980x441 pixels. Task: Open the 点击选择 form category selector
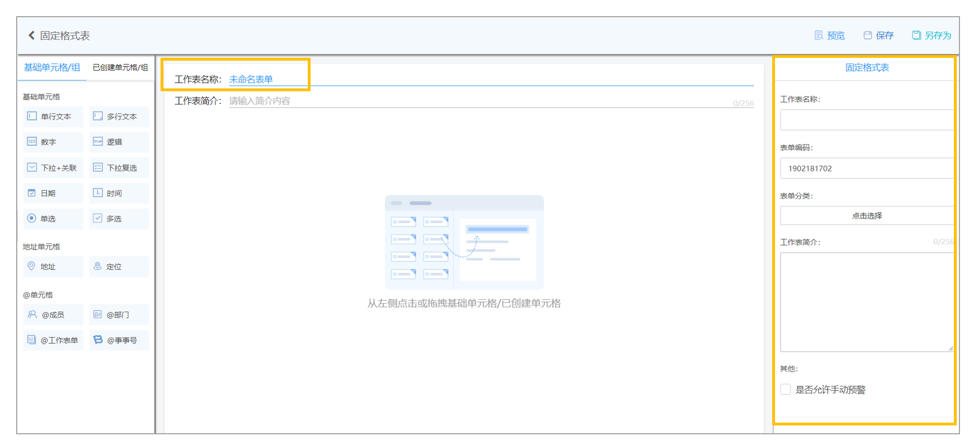pos(867,216)
